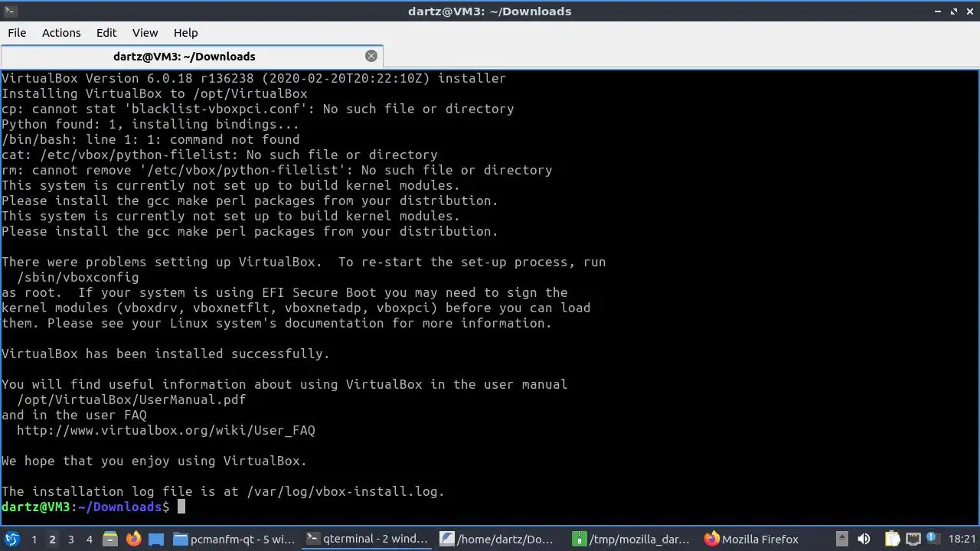Open the Actions menu
Screen dimensions: 980x551
click(x=61, y=33)
